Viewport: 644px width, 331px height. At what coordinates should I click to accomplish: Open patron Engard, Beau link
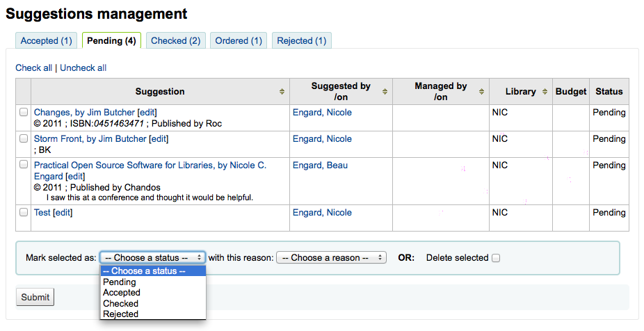pos(320,165)
